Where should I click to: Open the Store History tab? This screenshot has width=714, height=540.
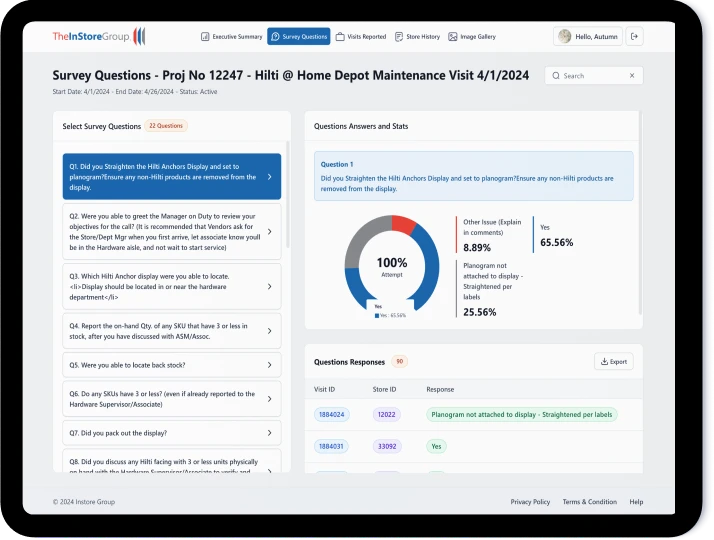coord(417,36)
